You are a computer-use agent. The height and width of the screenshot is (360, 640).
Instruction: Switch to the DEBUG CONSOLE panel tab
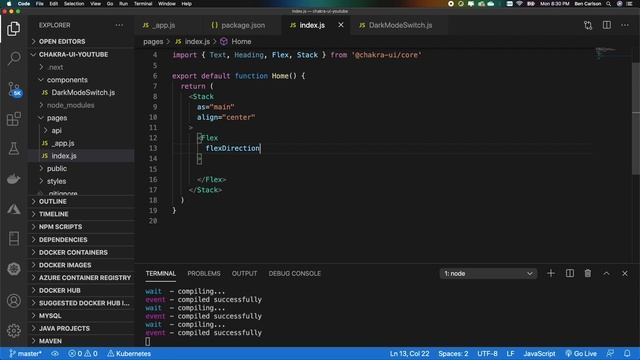pos(294,273)
